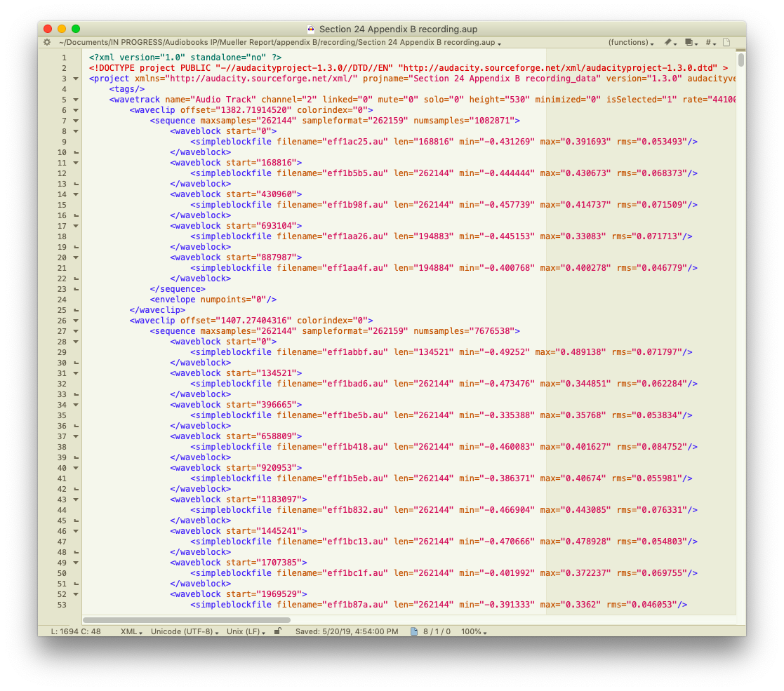Image resolution: width=784 pixels, height=691 pixels.
Task: Open the Unix (LF) line endings menu
Action: (x=243, y=631)
